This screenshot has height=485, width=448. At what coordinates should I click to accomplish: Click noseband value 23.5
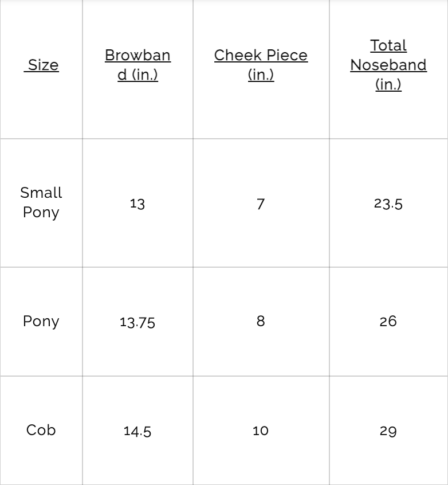coord(388,204)
